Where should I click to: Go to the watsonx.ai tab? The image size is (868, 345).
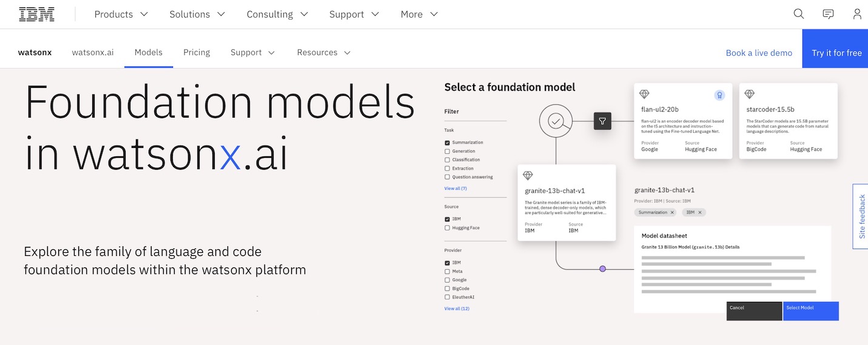[93, 53]
